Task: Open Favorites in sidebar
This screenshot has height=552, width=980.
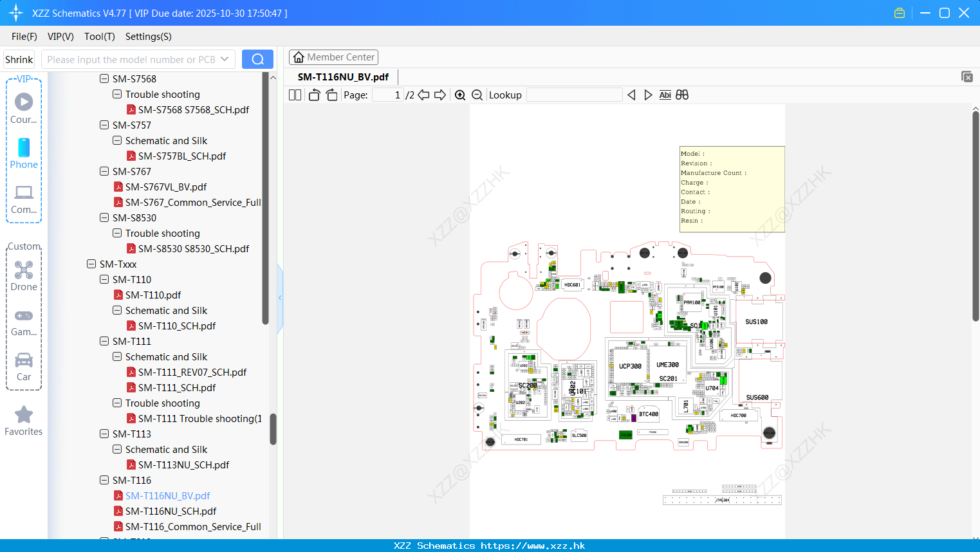Action: tap(24, 421)
